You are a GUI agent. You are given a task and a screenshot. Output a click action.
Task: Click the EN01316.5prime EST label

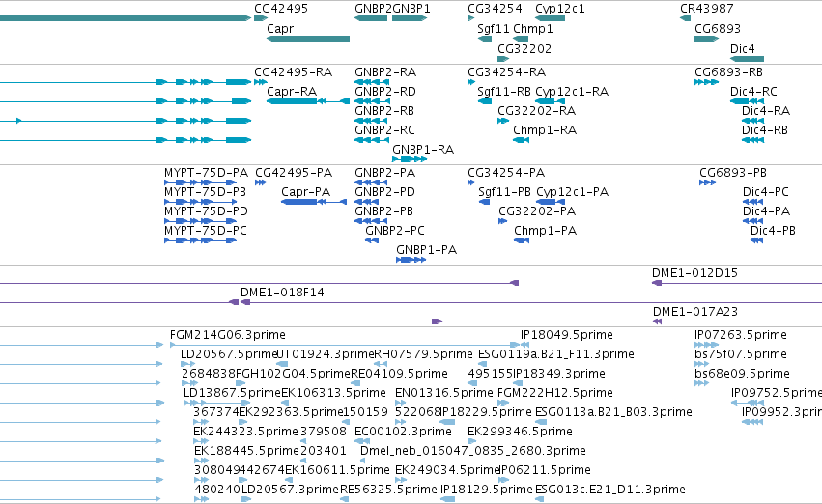(444, 394)
